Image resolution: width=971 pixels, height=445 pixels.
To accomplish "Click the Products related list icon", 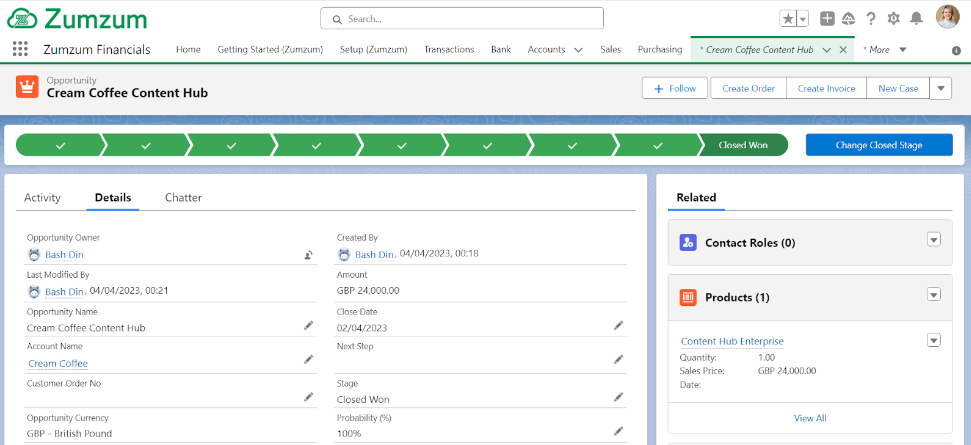I will click(688, 298).
